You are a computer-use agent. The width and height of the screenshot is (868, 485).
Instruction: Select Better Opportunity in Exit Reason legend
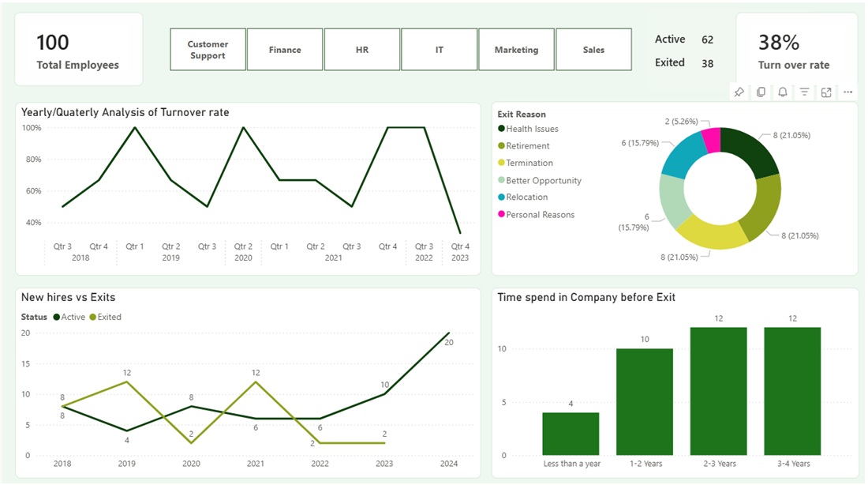(543, 181)
